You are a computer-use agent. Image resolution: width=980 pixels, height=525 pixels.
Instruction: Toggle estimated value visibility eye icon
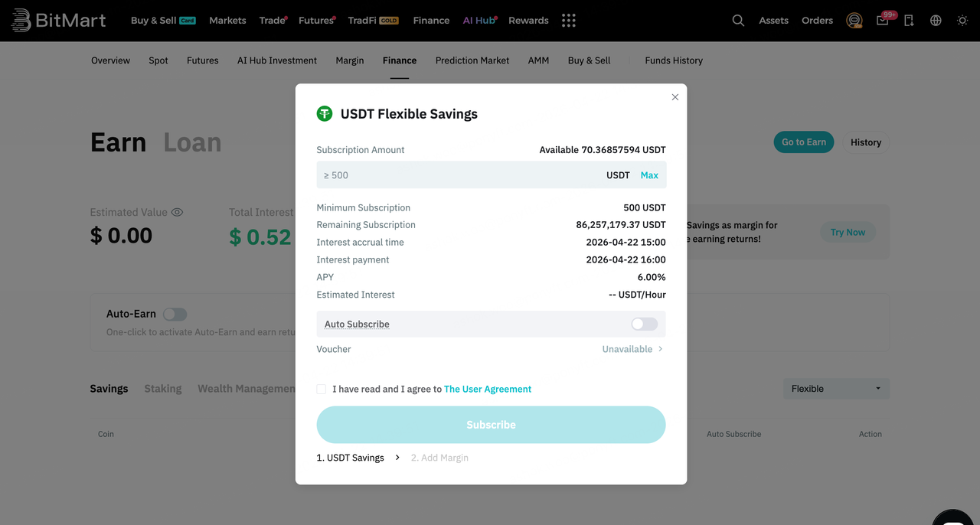click(177, 212)
